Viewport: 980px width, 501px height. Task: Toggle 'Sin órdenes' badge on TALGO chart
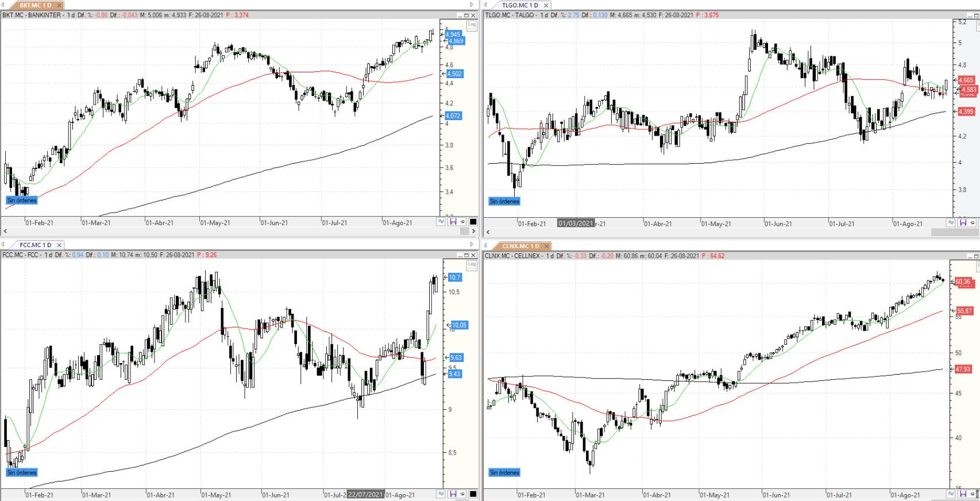click(x=504, y=202)
